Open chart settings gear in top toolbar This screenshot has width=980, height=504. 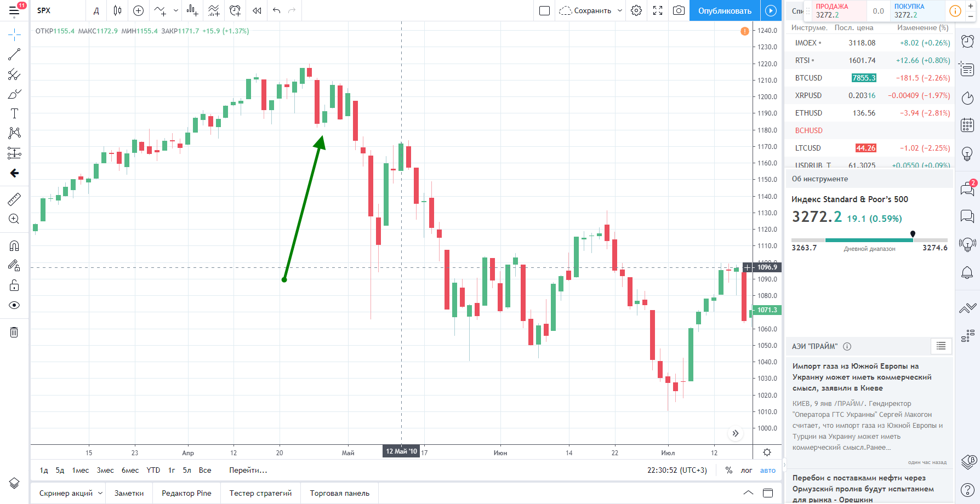(x=636, y=10)
